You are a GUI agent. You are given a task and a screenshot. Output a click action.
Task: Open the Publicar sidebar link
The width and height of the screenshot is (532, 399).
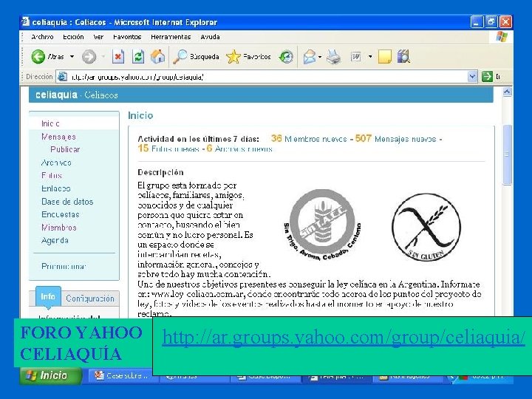pyautogui.click(x=65, y=149)
